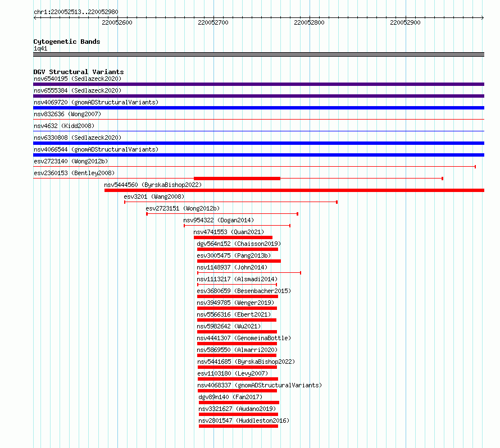The height and width of the screenshot is (448, 500).
Task: Open the esv2723140 (Wong2012b) label
Action: 71,161
